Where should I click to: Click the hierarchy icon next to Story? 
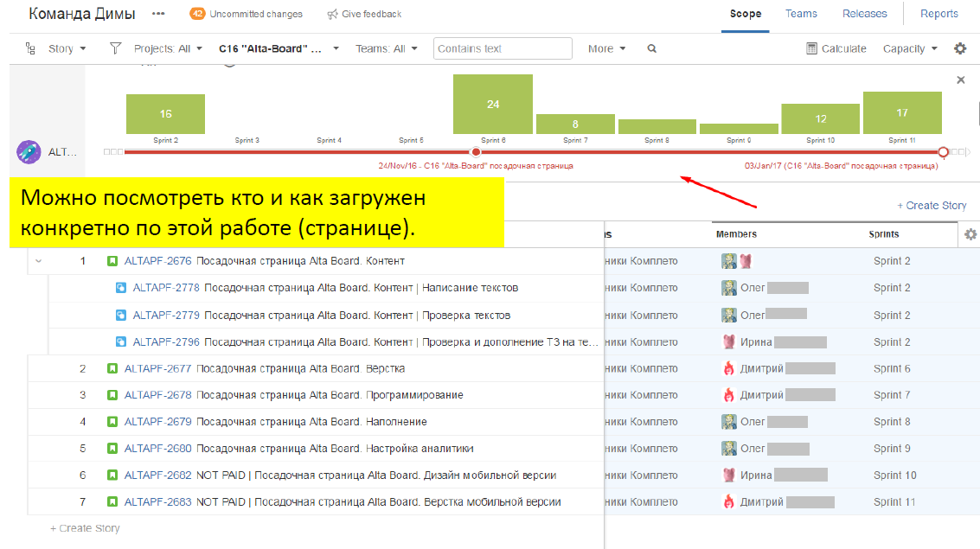(x=31, y=49)
